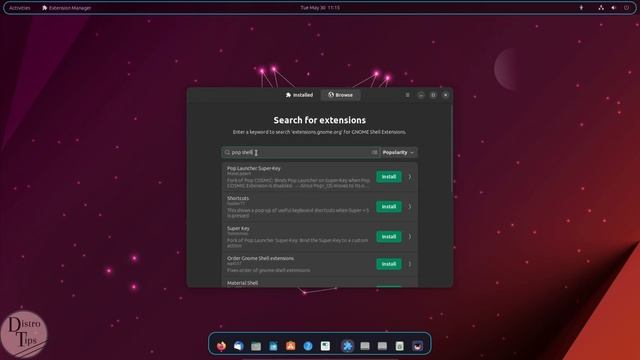Click the magnifier icon in search field
Image resolution: width=640 pixels, height=360 pixels.
(x=227, y=152)
